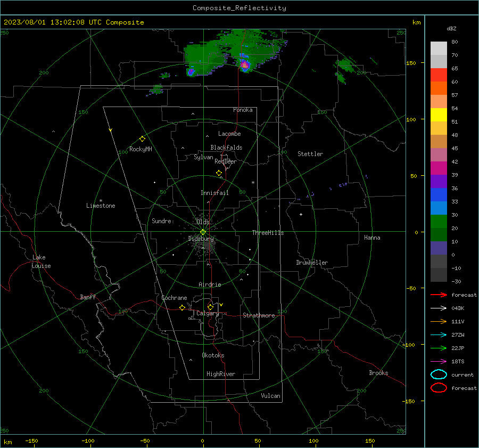This screenshot has width=479, height=448.
Task: Click the Banff town label
Action: (88, 297)
